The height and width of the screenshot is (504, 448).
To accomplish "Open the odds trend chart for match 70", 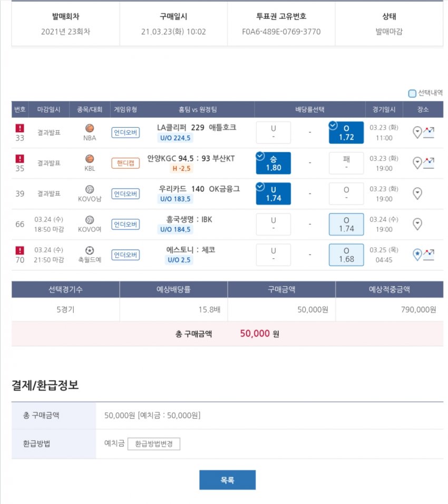I will (x=428, y=255).
